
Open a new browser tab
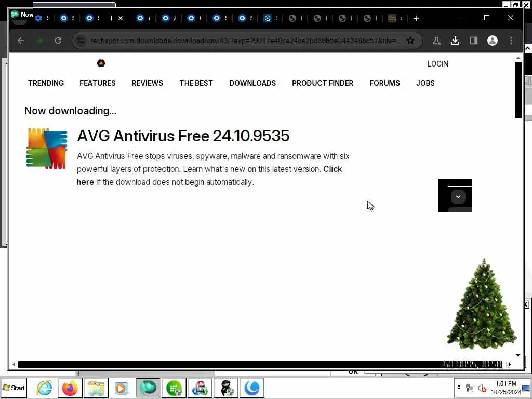coord(416,18)
